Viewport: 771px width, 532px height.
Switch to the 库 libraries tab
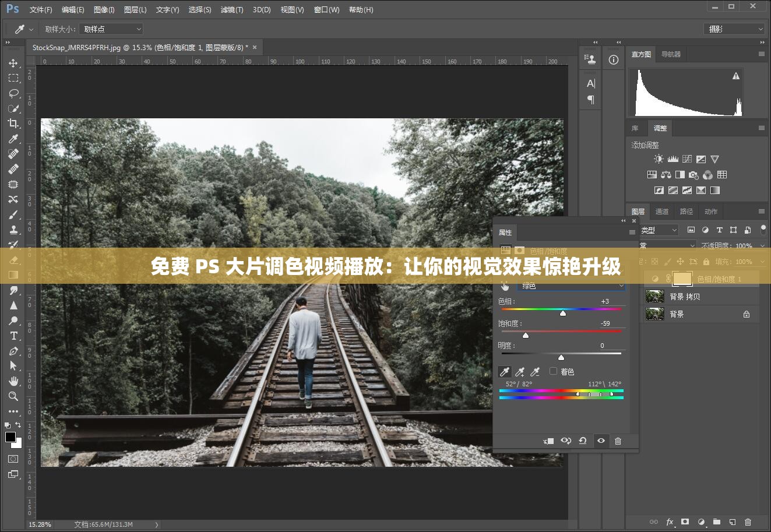click(x=635, y=128)
